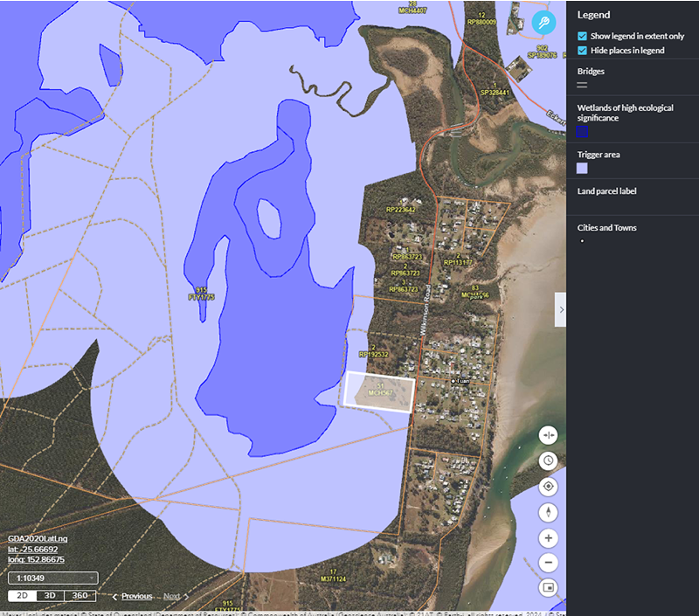Reset map orientation with compass button

[549, 512]
